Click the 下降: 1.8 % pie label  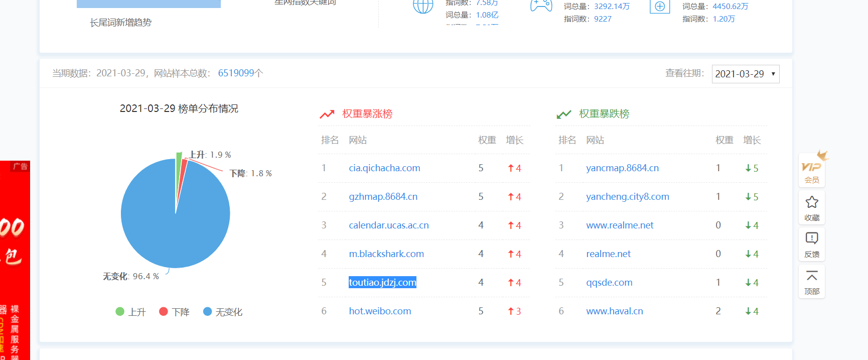(251, 173)
